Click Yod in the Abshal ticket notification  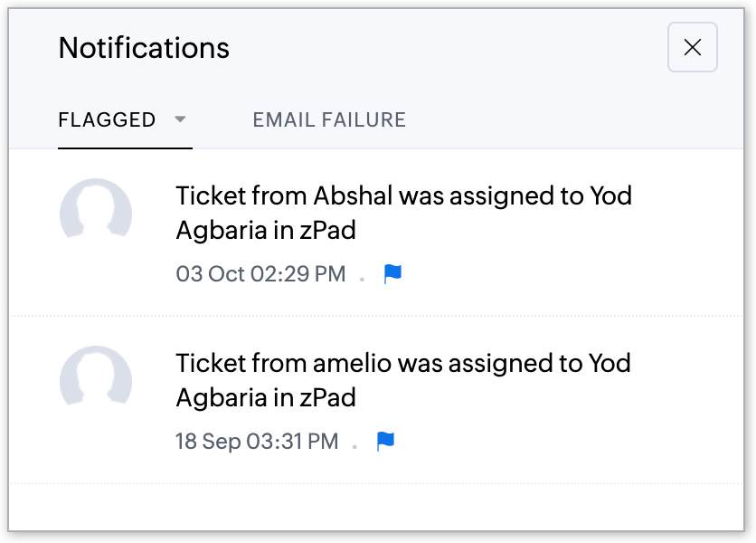[610, 195]
